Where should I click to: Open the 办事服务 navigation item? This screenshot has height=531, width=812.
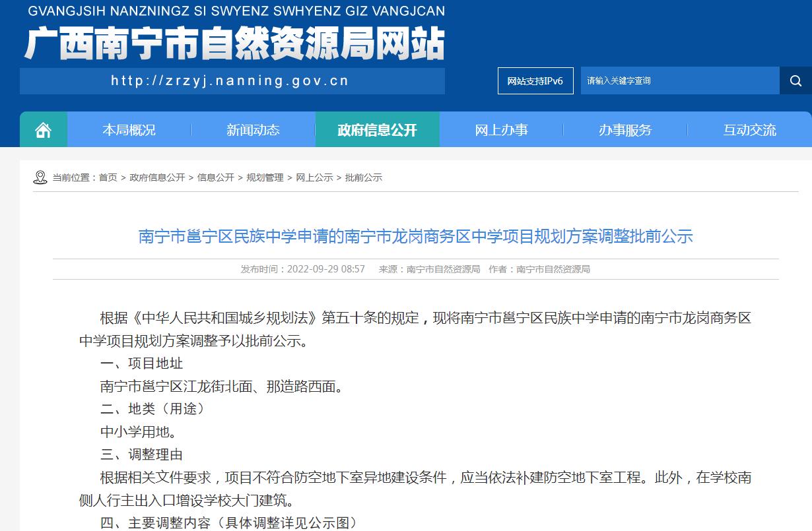pos(625,130)
